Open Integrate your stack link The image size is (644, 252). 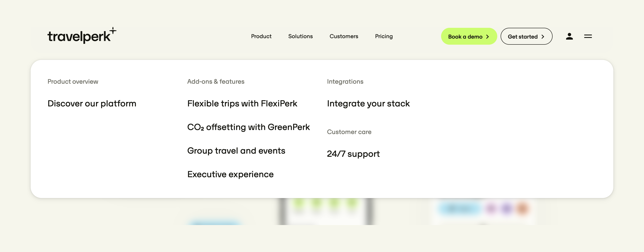[x=368, y=103]
